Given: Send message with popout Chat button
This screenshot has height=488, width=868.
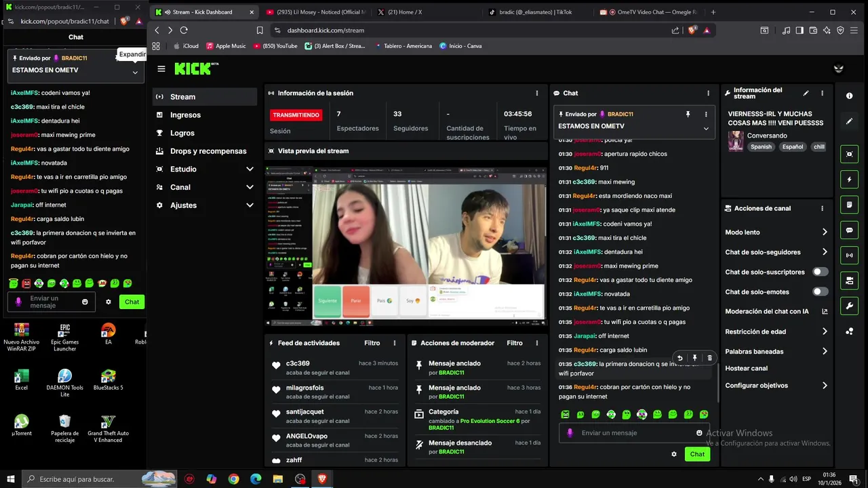Looking at the screenshot, I should click(132, 302).
